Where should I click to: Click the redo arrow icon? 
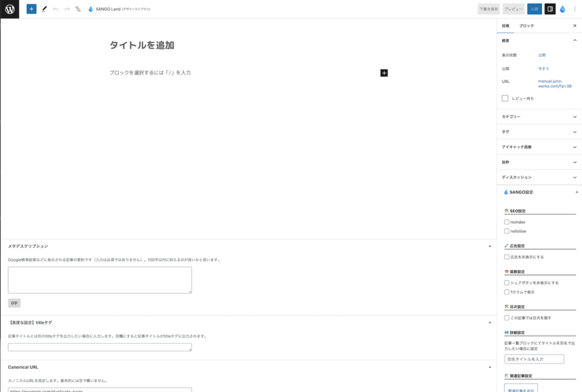pos(66,9)
